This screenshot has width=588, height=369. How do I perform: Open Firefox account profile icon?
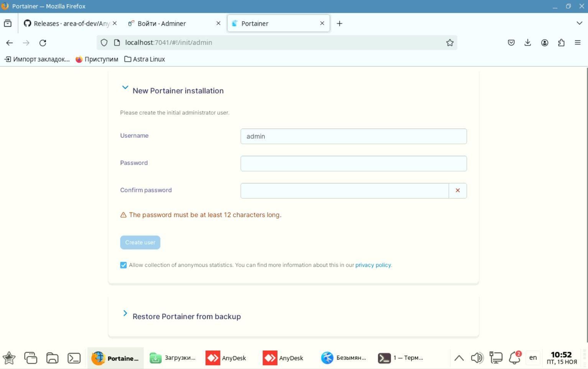pos(544,43)
